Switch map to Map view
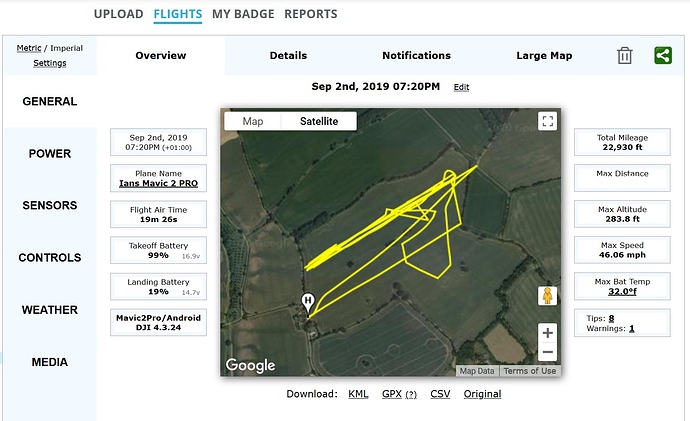Screen dimensions: 690x421 coord(253,121)
